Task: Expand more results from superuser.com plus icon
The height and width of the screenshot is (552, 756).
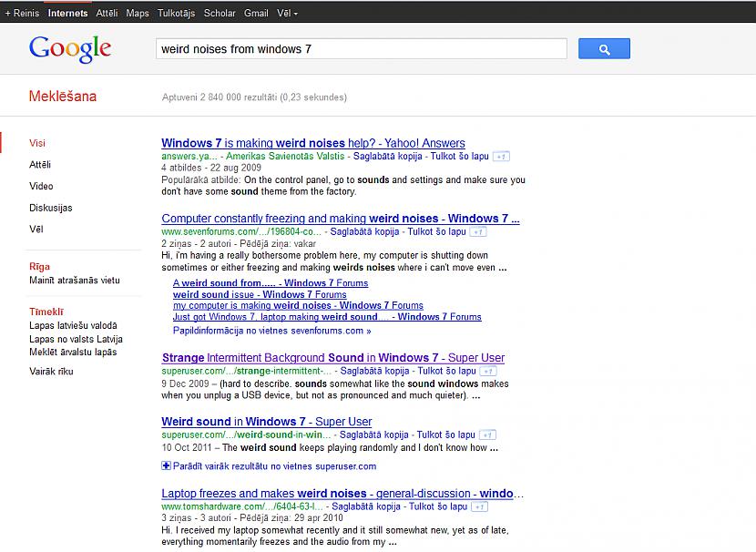Action: point(166,465)
